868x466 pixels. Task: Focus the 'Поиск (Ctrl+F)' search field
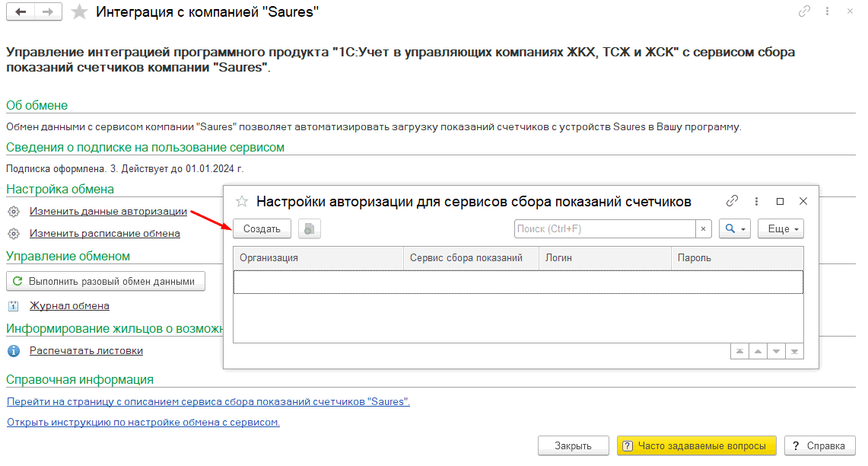[605, 229]
